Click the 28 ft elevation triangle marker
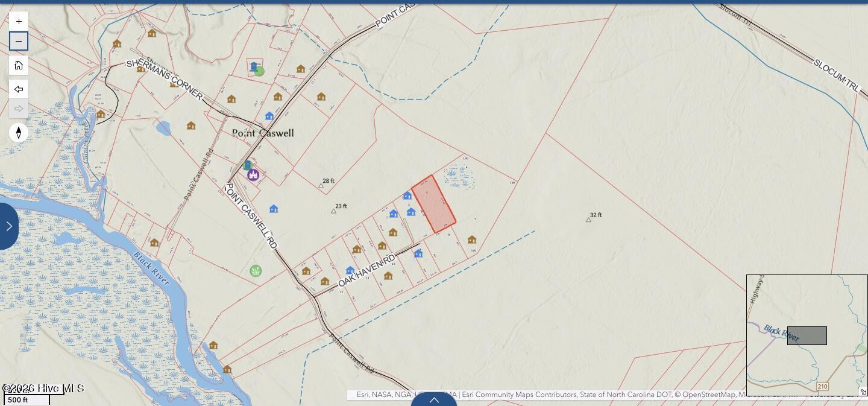 [x=321, y=186]
